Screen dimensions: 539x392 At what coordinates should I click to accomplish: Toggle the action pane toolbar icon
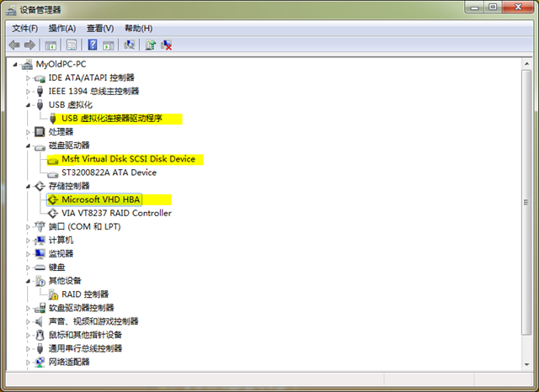coord(109,45)
